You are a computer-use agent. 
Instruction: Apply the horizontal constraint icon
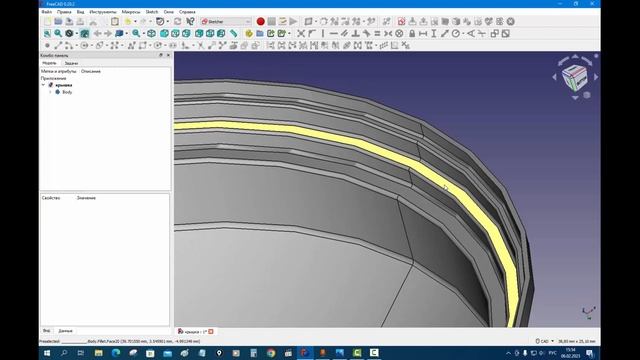point(333,33)
